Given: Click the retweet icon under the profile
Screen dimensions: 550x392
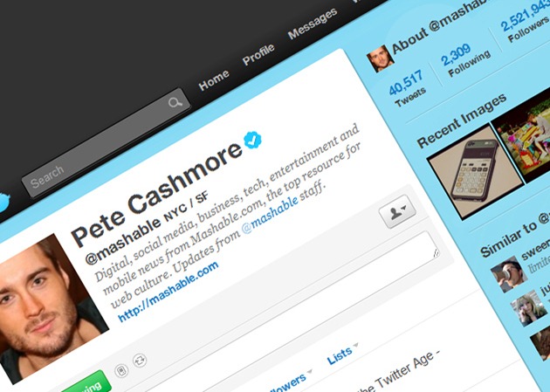Looking at the screenshot, I should click(x=140, y=360).
